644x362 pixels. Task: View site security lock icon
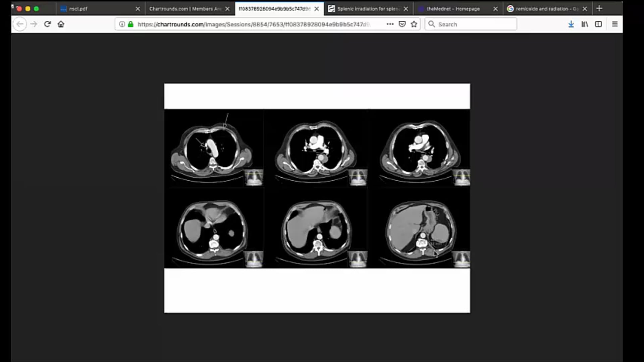(130, 24)
